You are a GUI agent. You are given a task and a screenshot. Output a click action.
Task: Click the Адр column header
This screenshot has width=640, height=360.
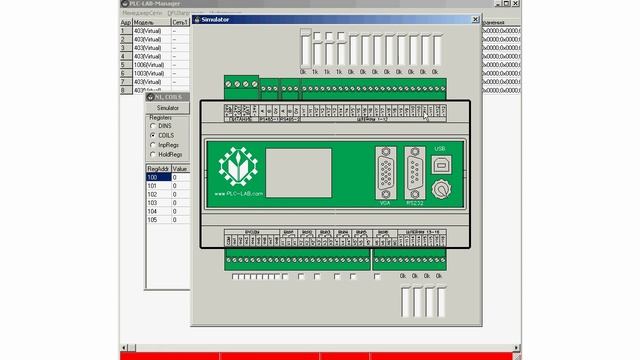126,22
